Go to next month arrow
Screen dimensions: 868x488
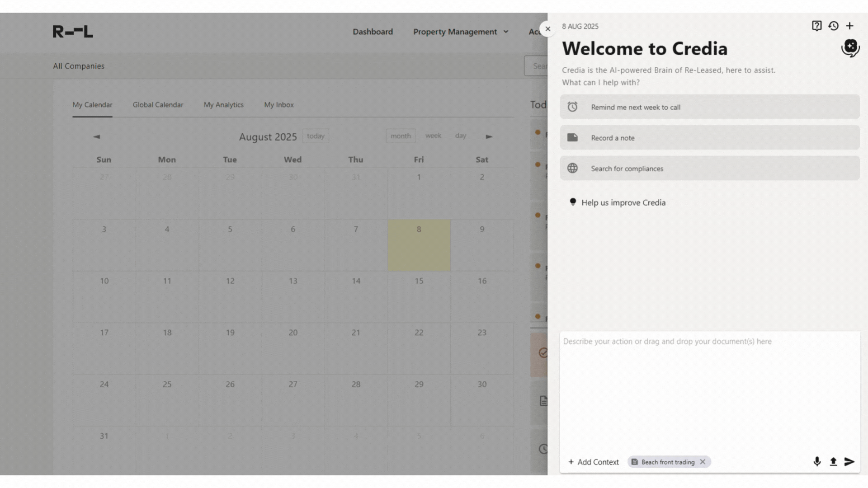tap(489, 136)
